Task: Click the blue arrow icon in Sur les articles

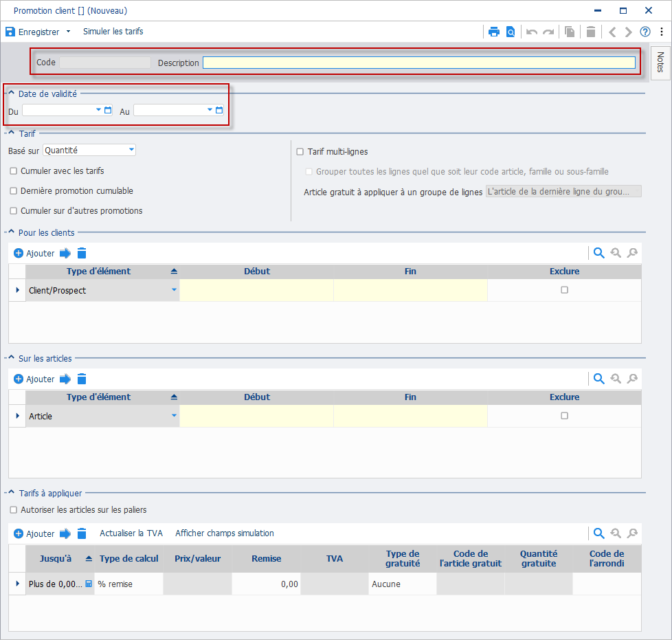Action: coord(65,379)
